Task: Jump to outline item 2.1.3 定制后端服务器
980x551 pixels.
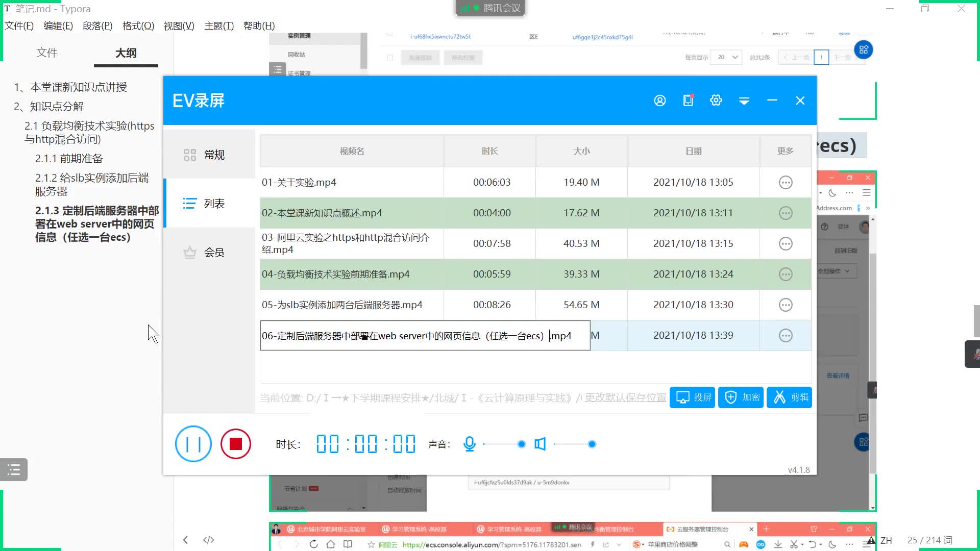Action: click(x=97, y=223)
